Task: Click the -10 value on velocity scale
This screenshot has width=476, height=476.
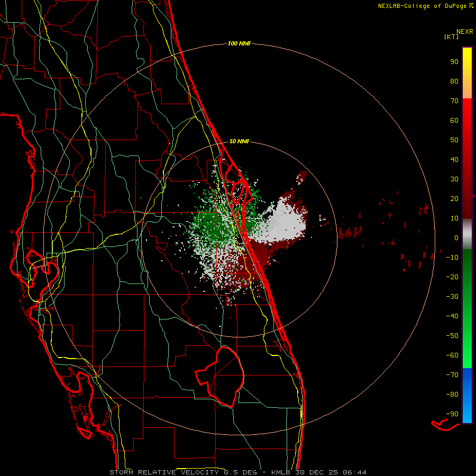Action: 452,258
